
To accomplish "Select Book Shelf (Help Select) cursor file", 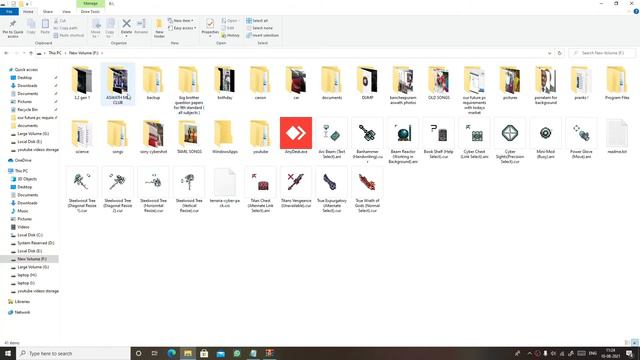I will tap(438, 138).
